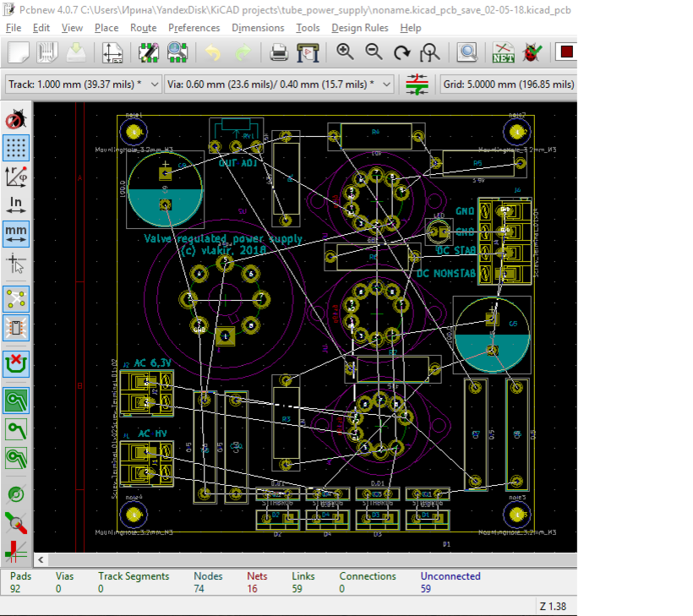Viewport: 693px width, 616px height.
Task: Read a netlist with the NET toolbar icon
Action: pyautogui.click(x=501, y=52)
